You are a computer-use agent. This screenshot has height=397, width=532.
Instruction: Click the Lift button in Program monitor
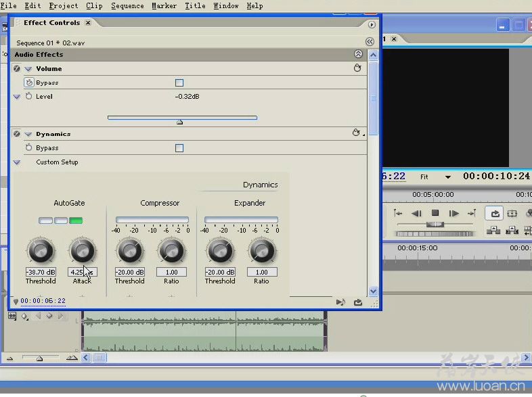point(493,231)
